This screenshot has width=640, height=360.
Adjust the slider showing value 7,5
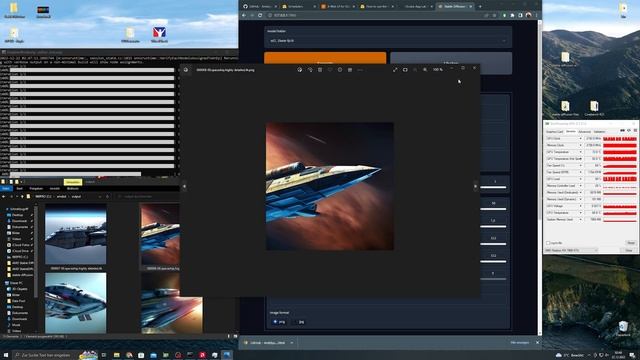coord(493,227)
